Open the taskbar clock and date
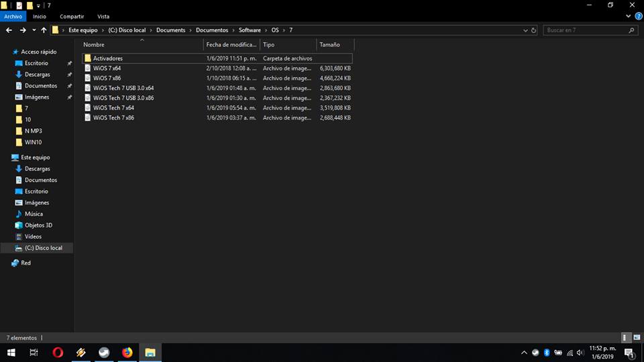The width and height of the screenshot is (644, 362). pos(602,353)
